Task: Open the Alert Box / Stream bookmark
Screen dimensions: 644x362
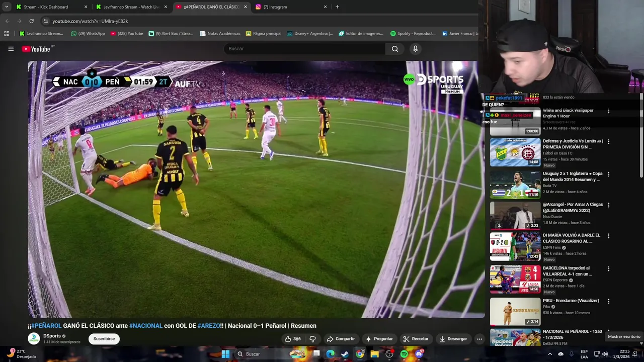Action: pyautogui.click(x=171, y=34)
